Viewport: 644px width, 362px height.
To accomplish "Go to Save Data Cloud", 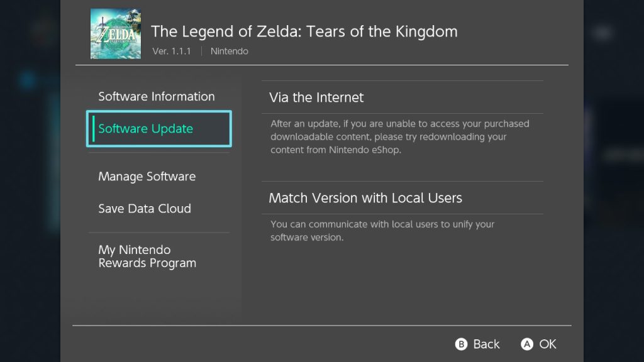I will [145, 209].
